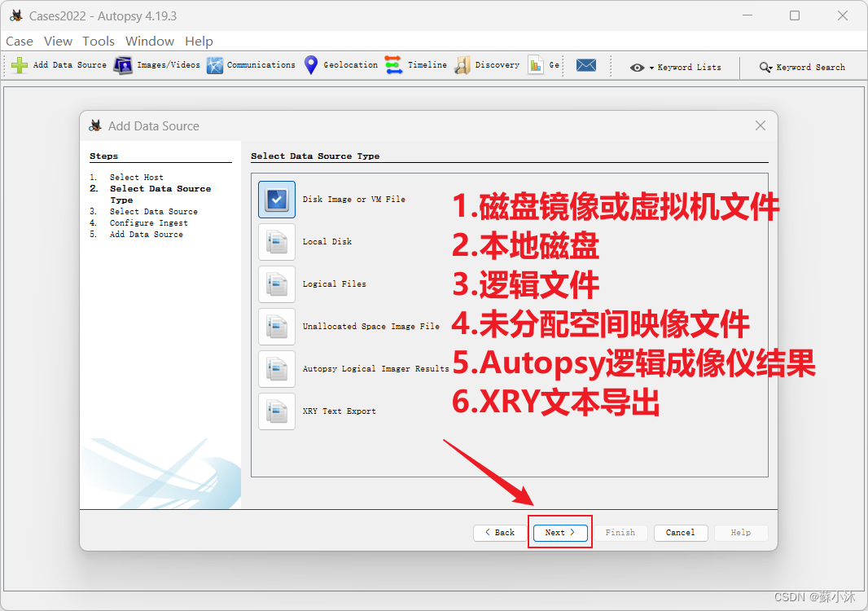This screenshot has width=868, height=611.
Task: Click step 'Select Data Source Type' in list
Action: point(160,195)
